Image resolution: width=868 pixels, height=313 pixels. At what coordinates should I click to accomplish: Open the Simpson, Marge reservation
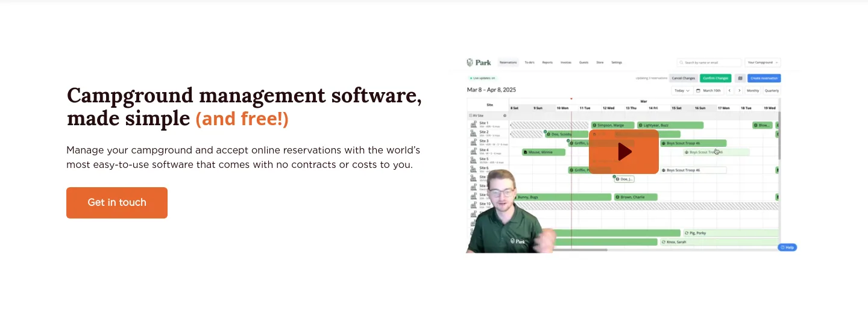point(612,125)
